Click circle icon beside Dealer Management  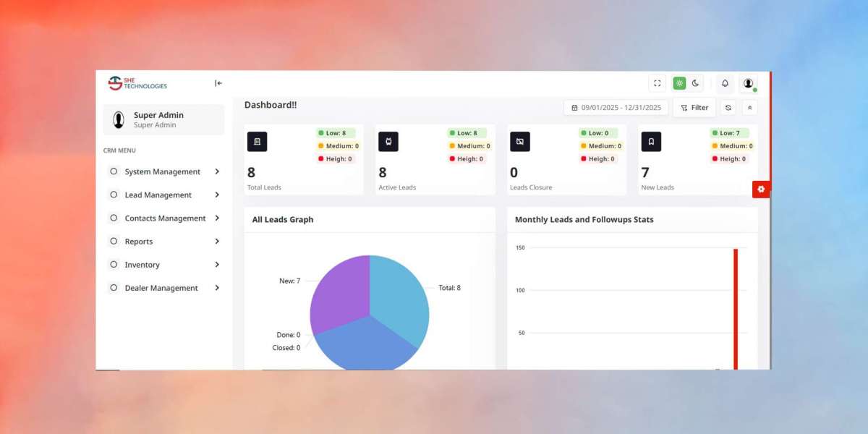[x=114, y=288]
